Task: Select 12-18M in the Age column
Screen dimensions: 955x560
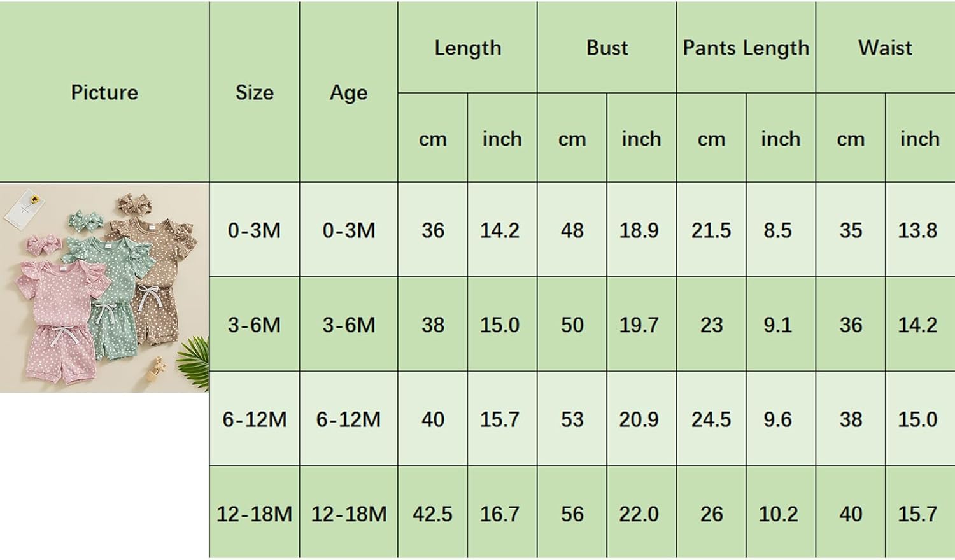Action: pyautogui.click(x=348, y=514)
